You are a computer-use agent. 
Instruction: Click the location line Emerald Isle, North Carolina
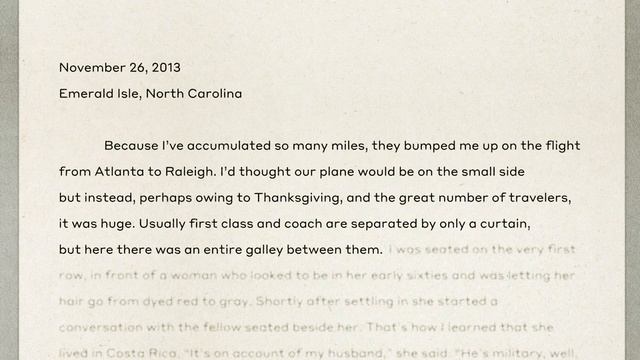tap(151, 94)
